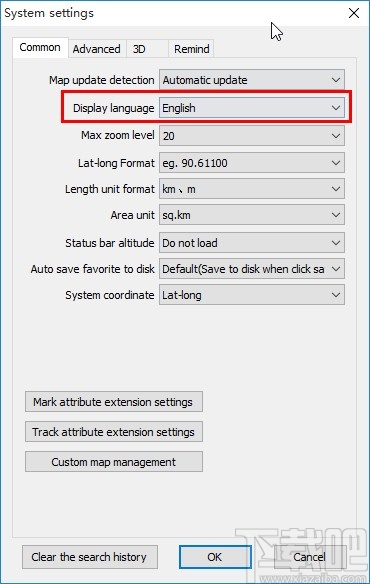Open Custom map management

pyautogui.click(x=114, y=462)
